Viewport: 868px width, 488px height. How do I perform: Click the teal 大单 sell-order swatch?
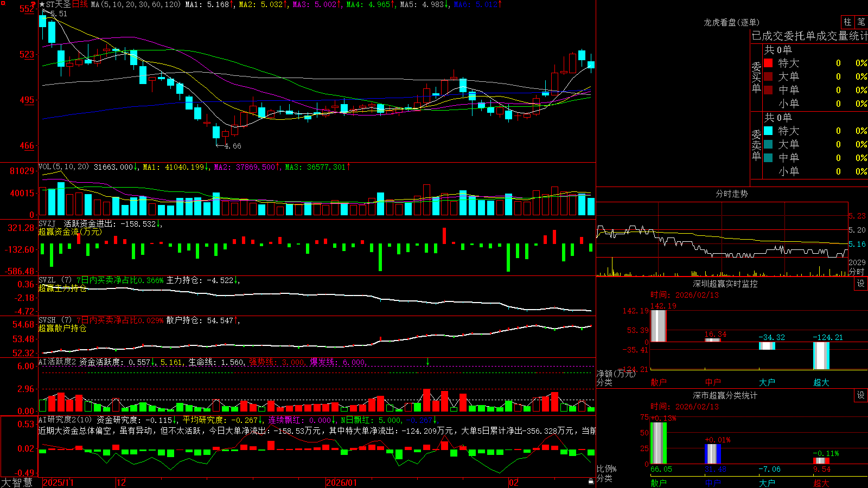tap(768, 144)
